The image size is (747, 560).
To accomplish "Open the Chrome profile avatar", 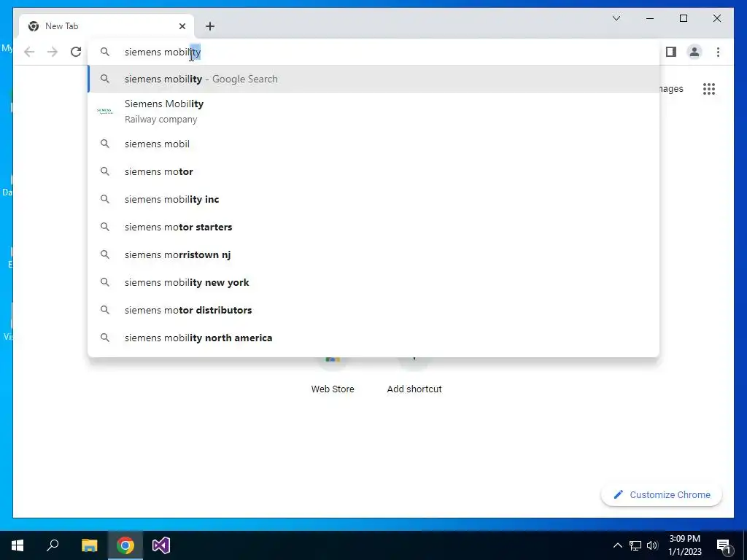I will tap(694, 52).
